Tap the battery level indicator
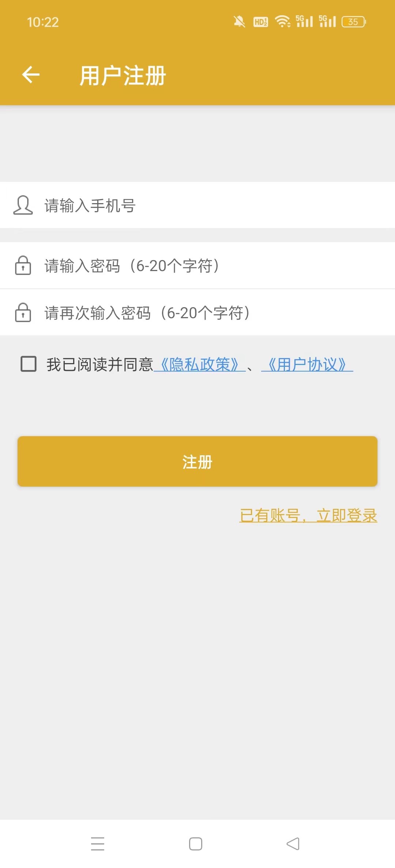Image resolution: width=395 pixels, height=868 pixels. pyautogui.click(x=354, y=22)
